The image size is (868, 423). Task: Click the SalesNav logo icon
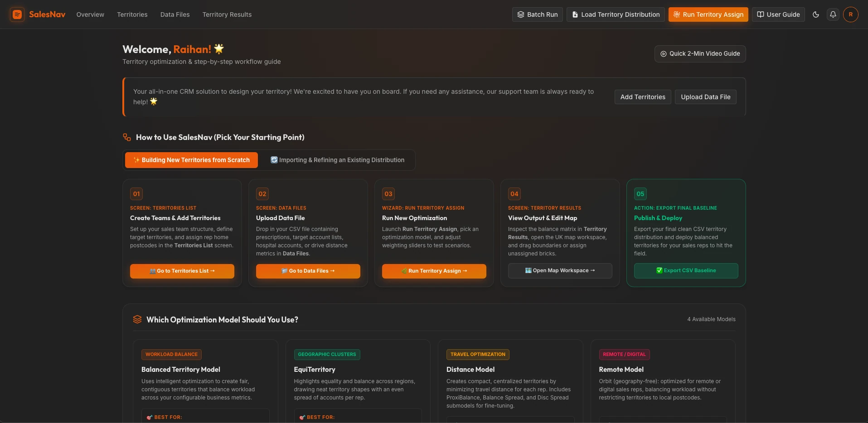click(x=17, y=14)
